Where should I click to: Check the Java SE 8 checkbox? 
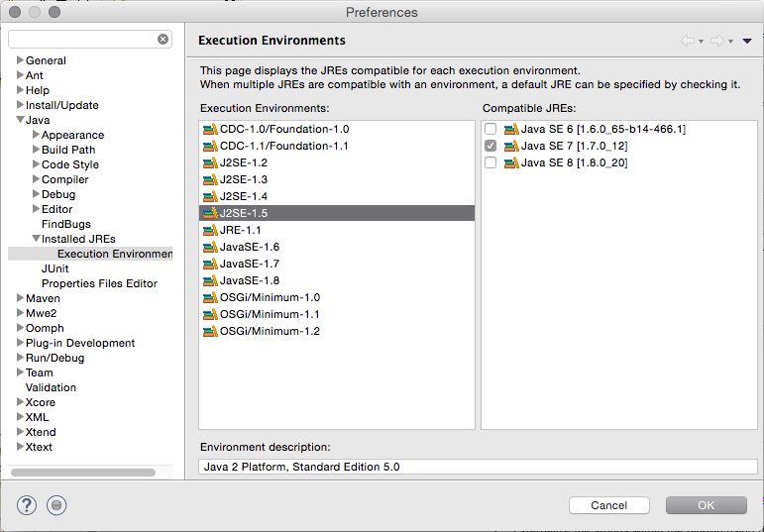(x=491, y=162)
